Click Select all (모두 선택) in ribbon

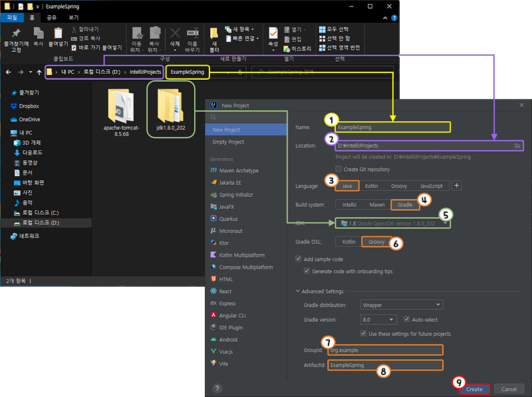pyautogui.click(x=334, y=29)
